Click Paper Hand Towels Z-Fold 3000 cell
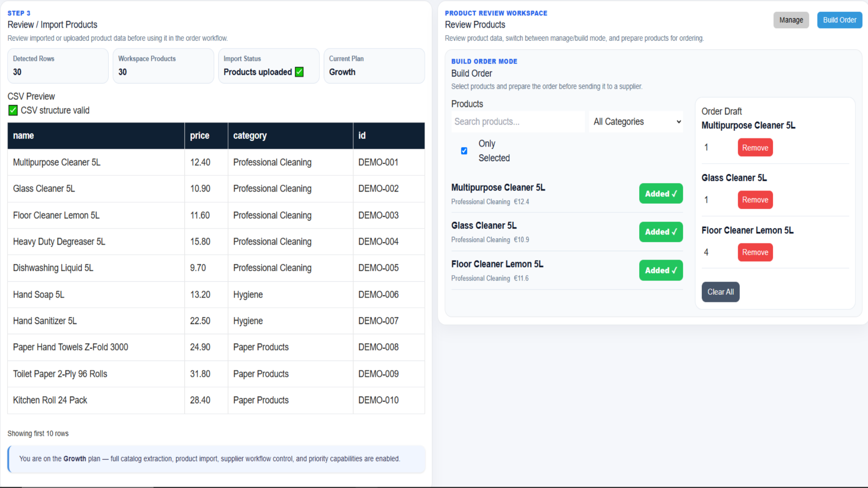868x488 pixels. coord(96,347)
